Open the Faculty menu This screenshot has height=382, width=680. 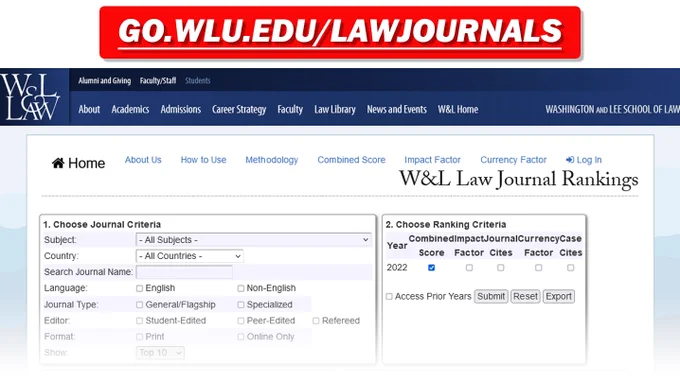click(x=290, y=109)
